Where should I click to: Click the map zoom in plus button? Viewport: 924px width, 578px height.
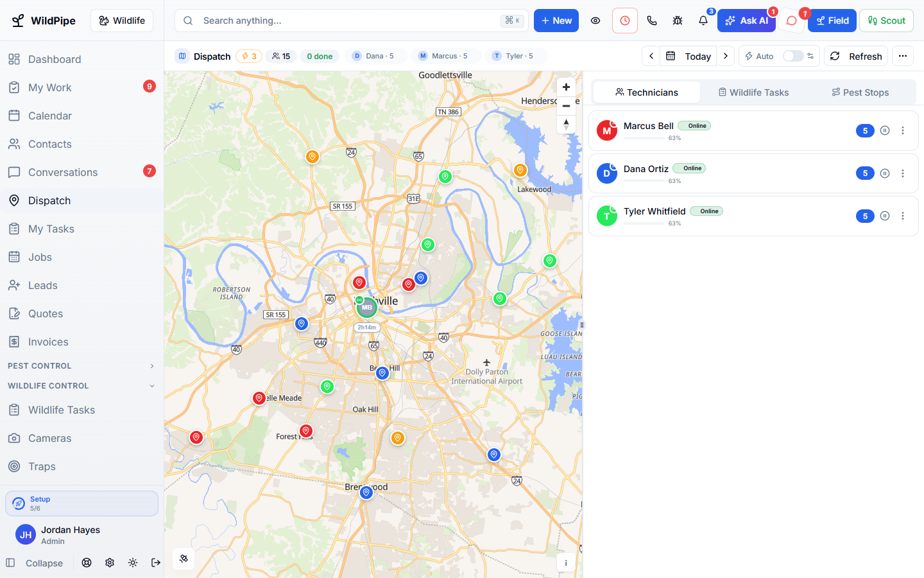coord(566,87)
